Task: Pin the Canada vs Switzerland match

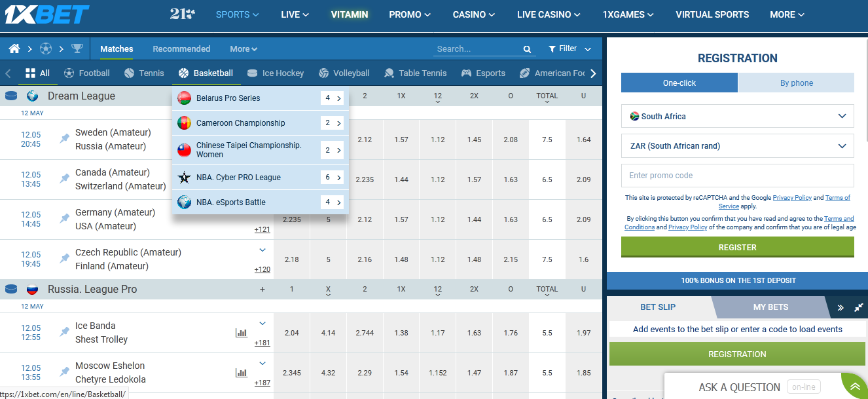Action: pyautogui.click(x=64, y=178)
